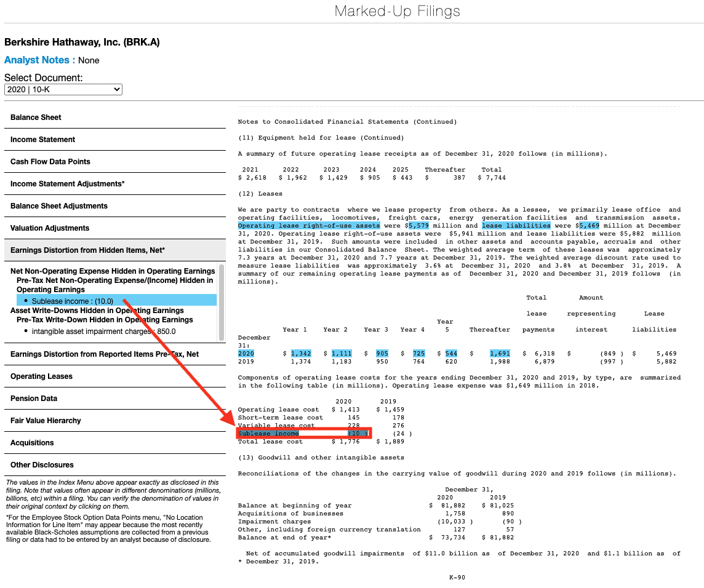Open the Operating Leases section
The height and width of the screenshot is (588, 704).
coord(115,376)
